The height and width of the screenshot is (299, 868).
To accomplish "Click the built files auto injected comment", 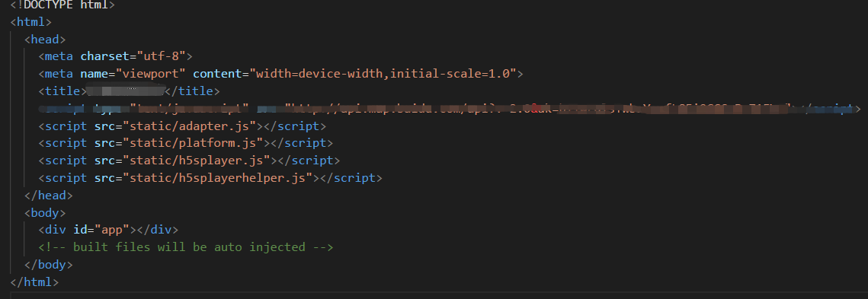I will pyautogui.click(x=186, y=247).
